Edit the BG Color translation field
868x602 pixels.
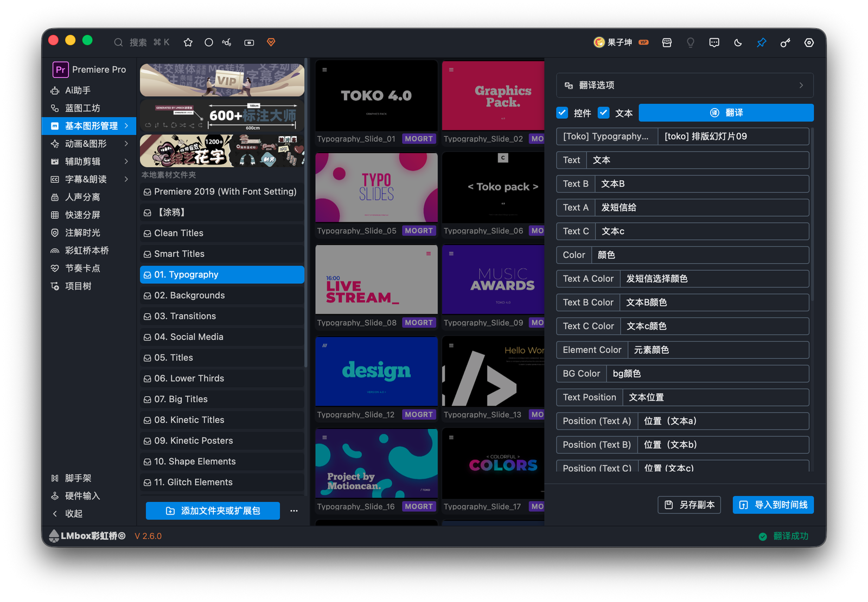coord(707,373)
